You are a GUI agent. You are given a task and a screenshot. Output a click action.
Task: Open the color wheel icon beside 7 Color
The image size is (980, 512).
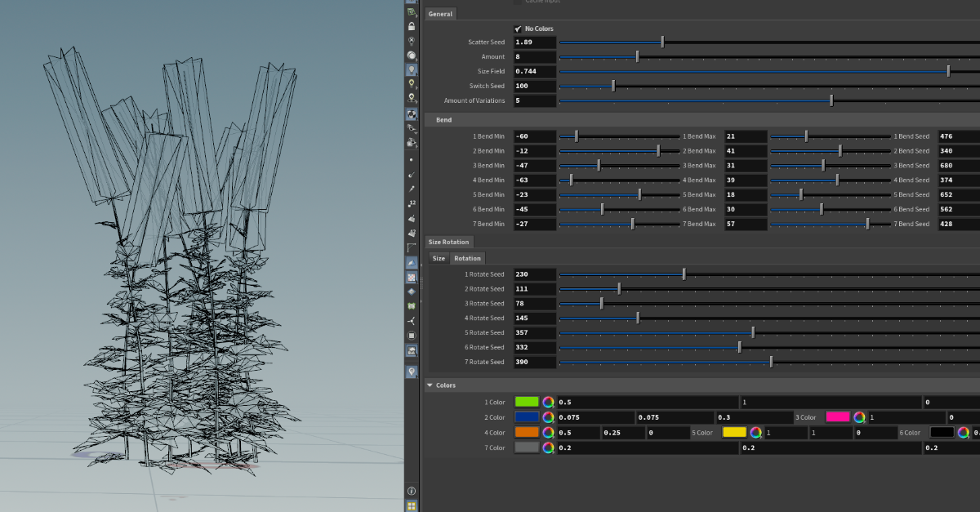pyautogui.click(x=549, y=447)
